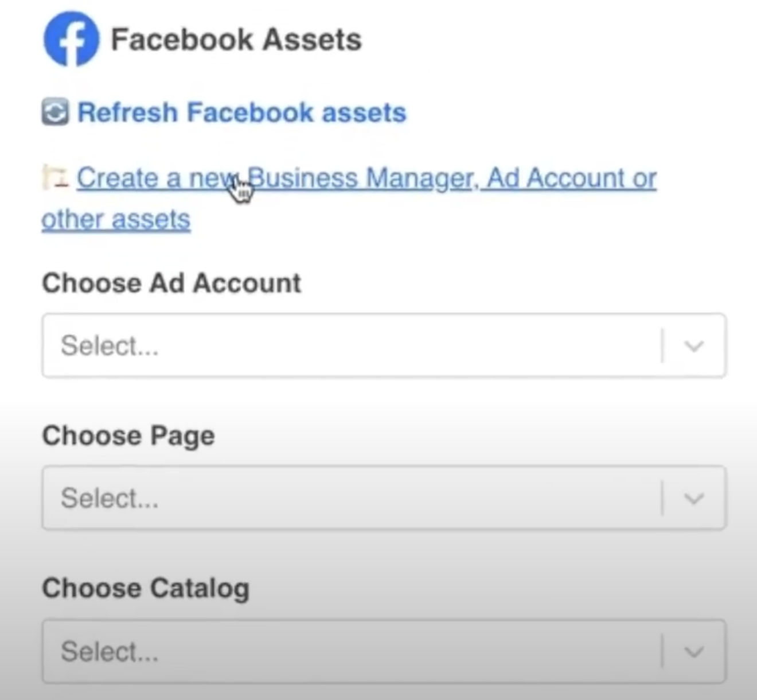Click the Facebook logo icon
The height and width of the screenshot is (700, 757).
(x=71, y=40)
